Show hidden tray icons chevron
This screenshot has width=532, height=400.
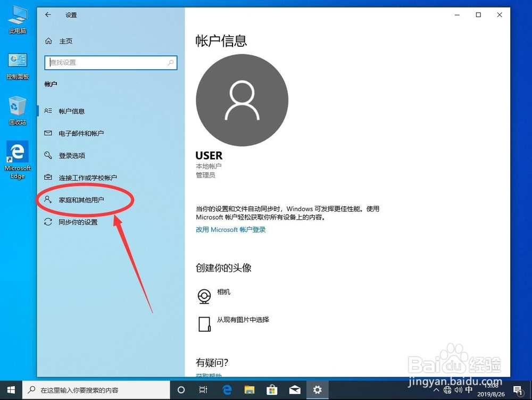pos(436,390)
